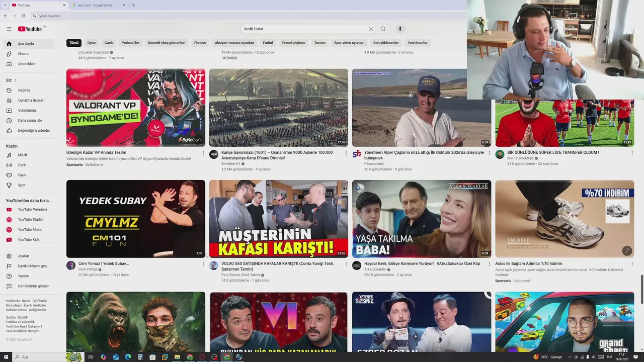Viewport: 644px width, 362px height.
Task: Open YouTube Music in the sidebar
Action: pos(31,230)
